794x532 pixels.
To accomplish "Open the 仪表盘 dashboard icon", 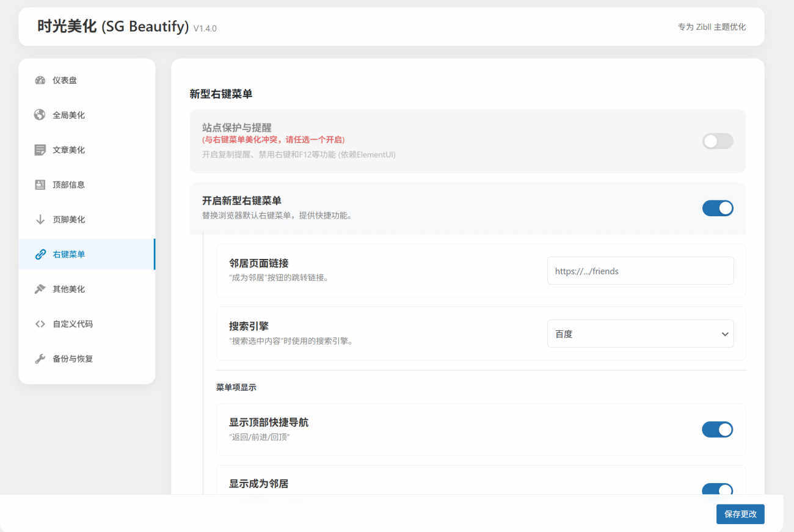I will click(x=40, y=79).
